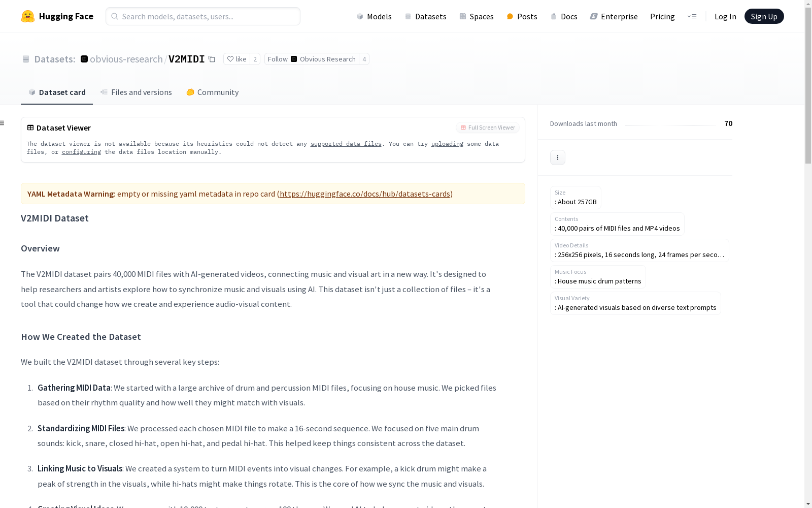The width and height of the screenshot is (812, 508).
Task: Switch to the Community tab
Action: point(212,92)
